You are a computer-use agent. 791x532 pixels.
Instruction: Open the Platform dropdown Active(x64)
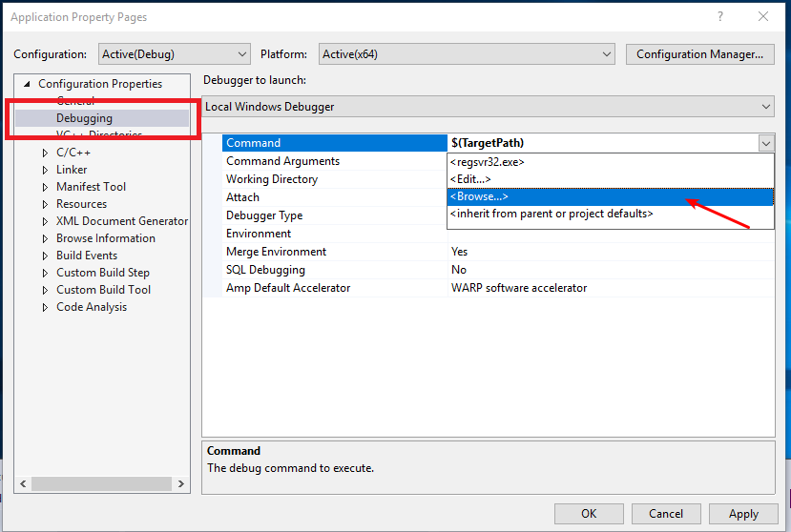[466, 54]
